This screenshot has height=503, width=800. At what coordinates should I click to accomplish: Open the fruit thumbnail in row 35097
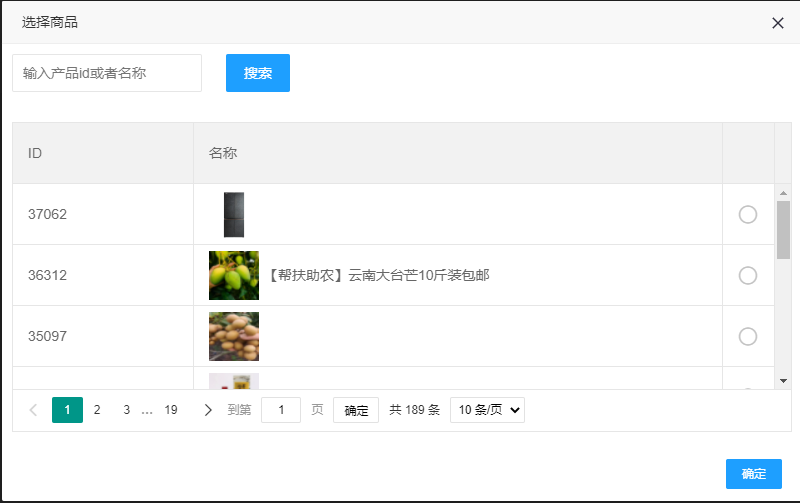[x=234, y=336]
